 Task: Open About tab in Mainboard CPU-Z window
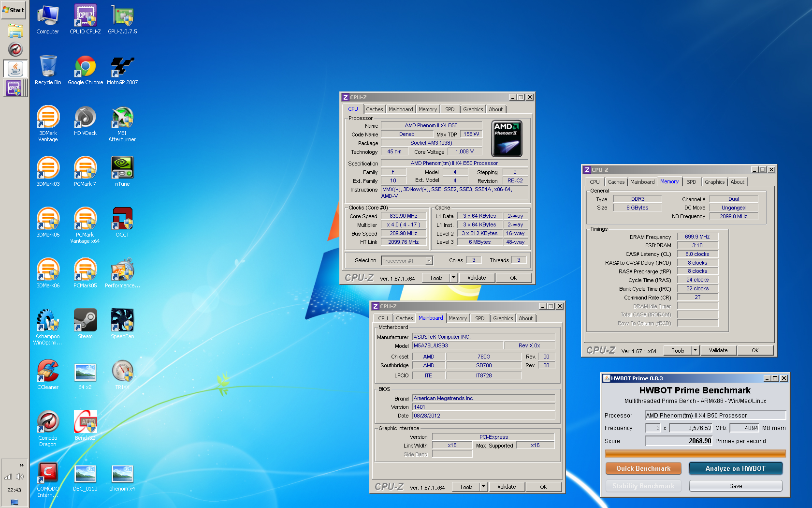tap(525, 318)
